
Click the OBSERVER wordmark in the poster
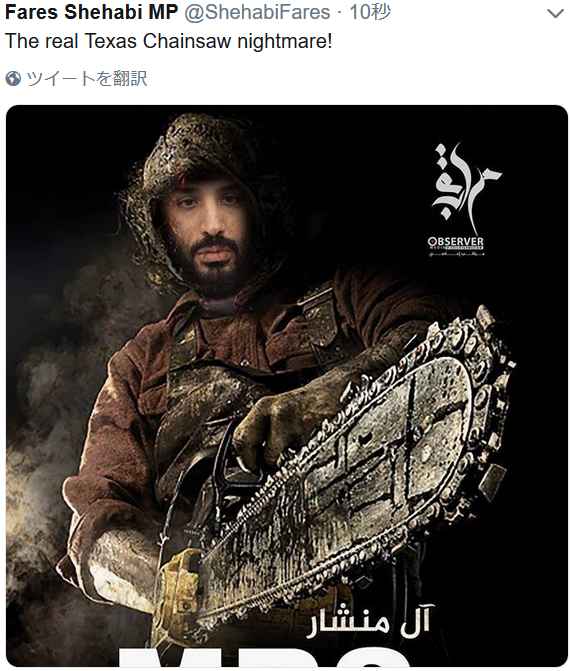455,242
